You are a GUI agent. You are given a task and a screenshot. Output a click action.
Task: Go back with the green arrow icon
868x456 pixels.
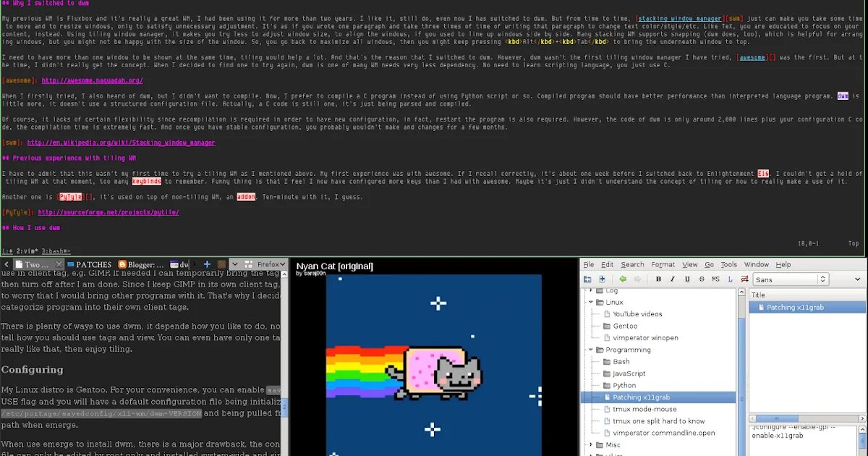623,279
